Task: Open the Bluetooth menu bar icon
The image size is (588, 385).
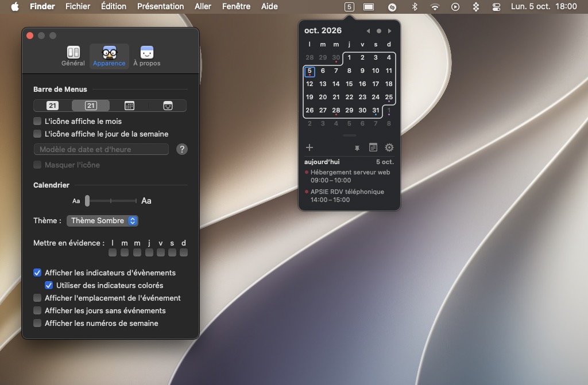Action: click(x=415, y=6)
